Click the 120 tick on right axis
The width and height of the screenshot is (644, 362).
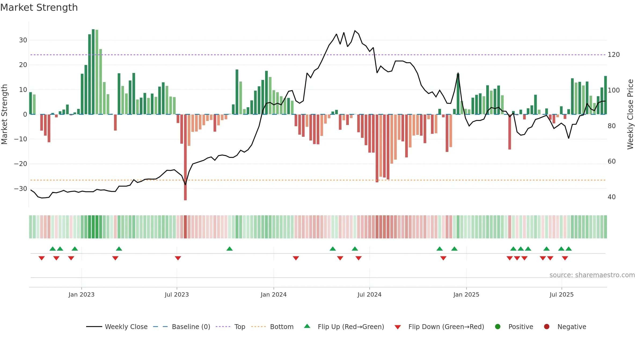click(x=614, y=55)
